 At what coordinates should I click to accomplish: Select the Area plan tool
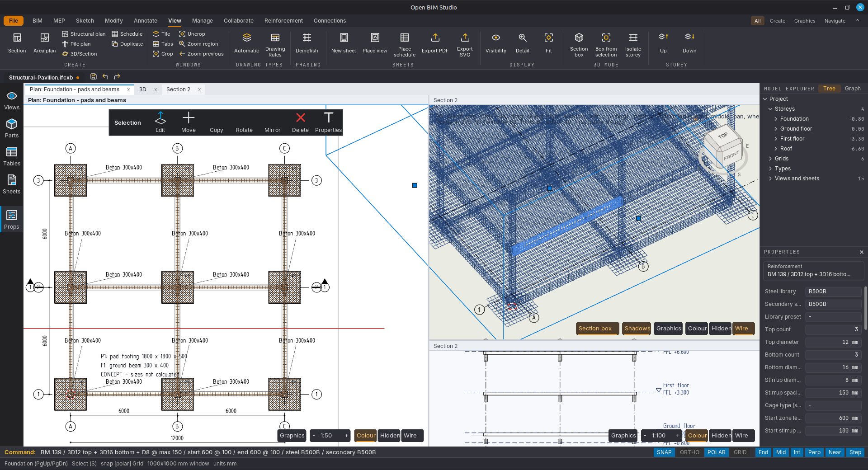coord(44,43)
